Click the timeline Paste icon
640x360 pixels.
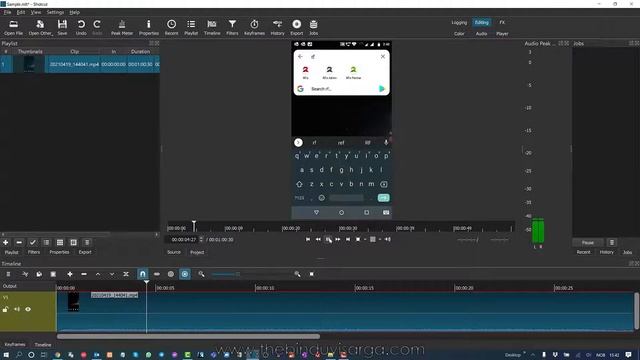[53, 274]
